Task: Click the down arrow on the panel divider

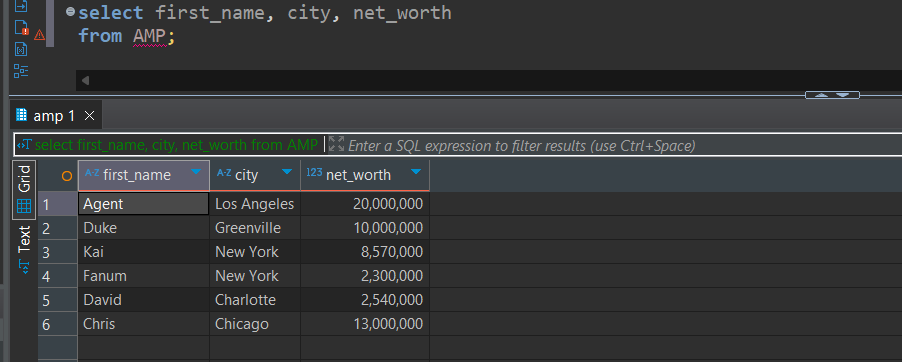Action: coord(842,95)
